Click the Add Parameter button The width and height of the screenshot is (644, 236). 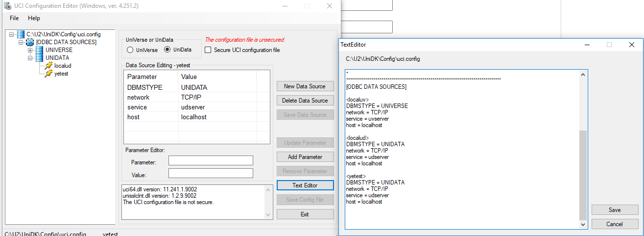(x=305, y=157)
